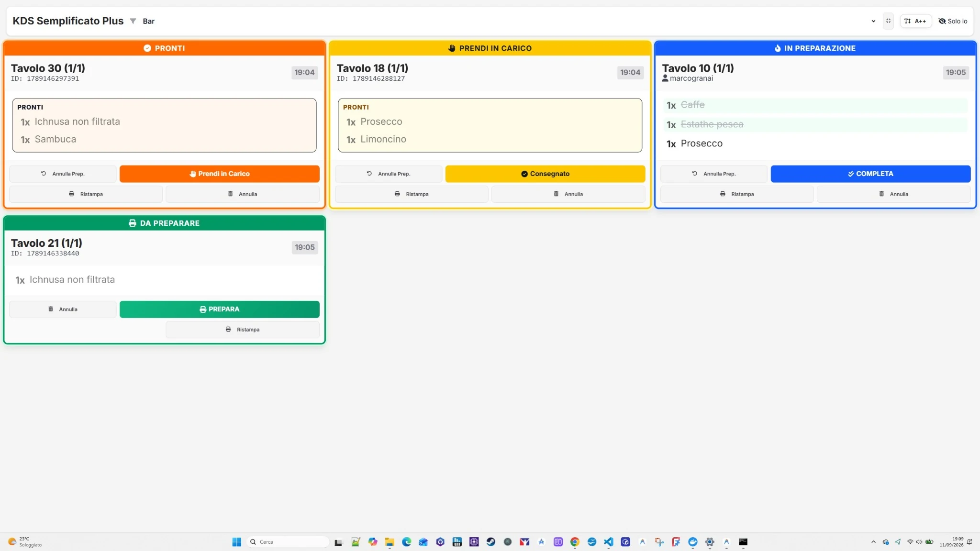Click Ristampa on Tavolo 21 card
This screenshot has height=551, width=980.
point(242,330)
